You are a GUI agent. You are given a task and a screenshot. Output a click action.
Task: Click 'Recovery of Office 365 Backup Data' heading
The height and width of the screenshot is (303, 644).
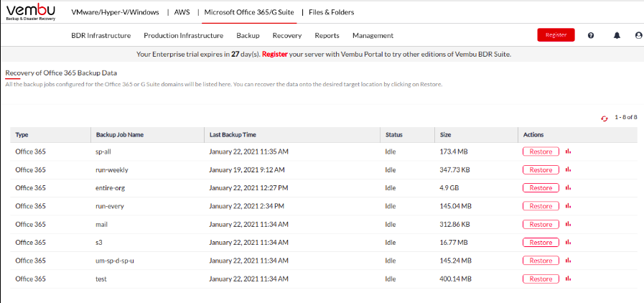pos(61,73)
